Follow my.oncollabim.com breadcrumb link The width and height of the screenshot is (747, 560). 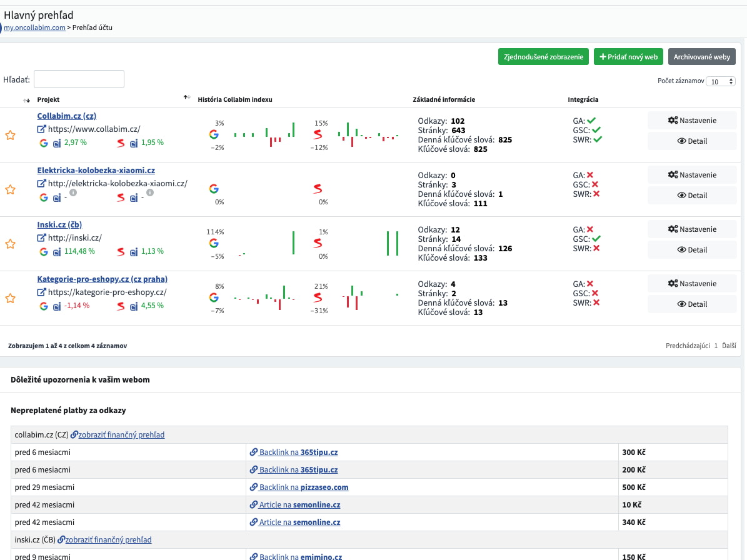(35, 27)
